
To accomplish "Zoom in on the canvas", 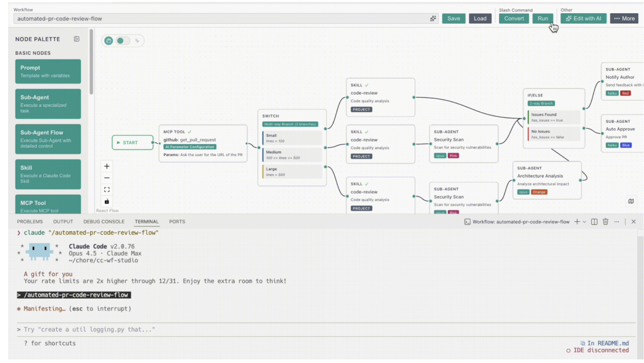I will coord(107,166).
